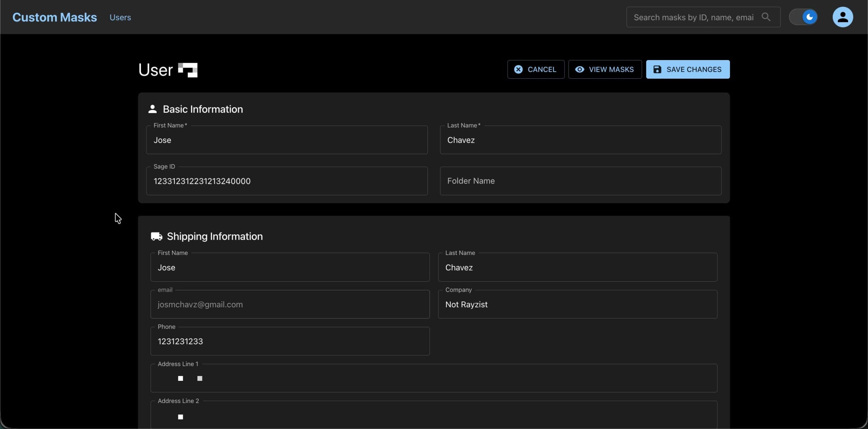Edit the basic First Name field
Viewport: 868px width, 429px height.
[287, 140]
